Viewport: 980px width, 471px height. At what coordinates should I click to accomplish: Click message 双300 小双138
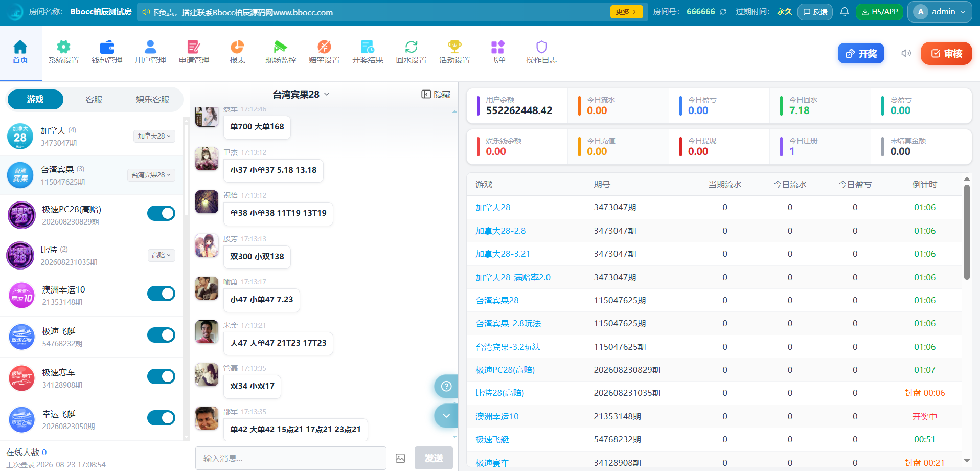point(257,256)
